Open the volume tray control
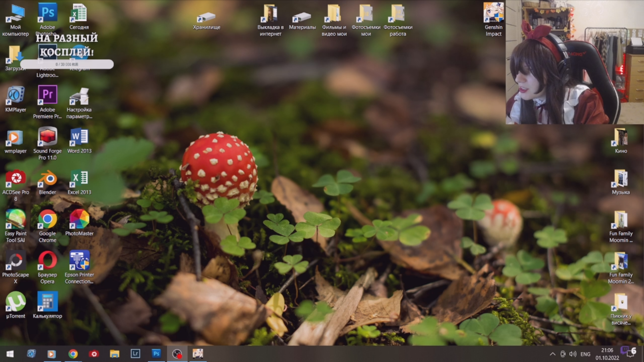644x362 pixels. click(x=573, y=354)
